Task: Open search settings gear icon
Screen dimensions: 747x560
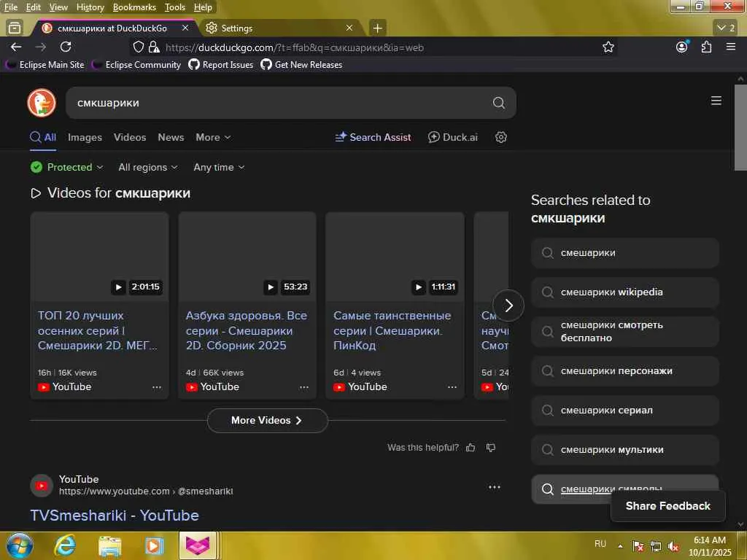Action: (x=500, y=137)
